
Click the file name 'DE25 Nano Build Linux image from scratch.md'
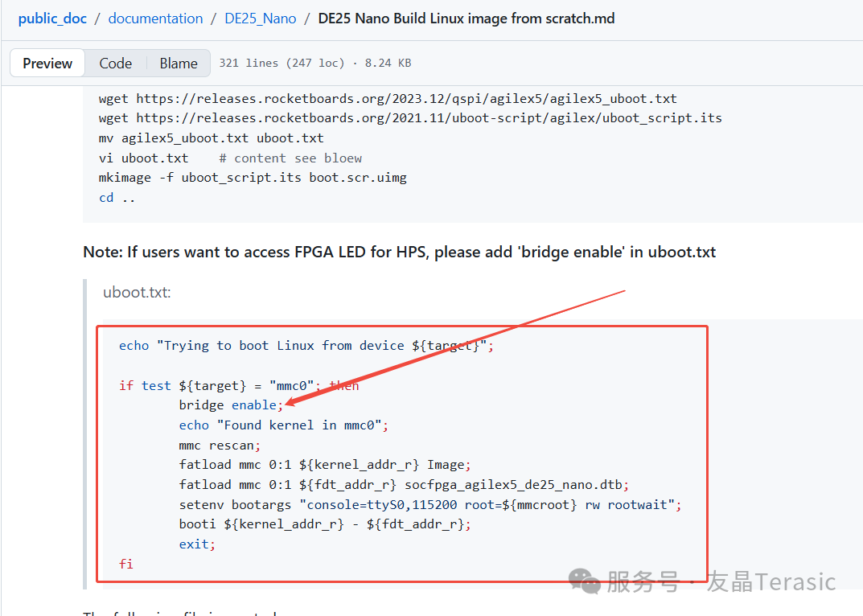point(466,18)
